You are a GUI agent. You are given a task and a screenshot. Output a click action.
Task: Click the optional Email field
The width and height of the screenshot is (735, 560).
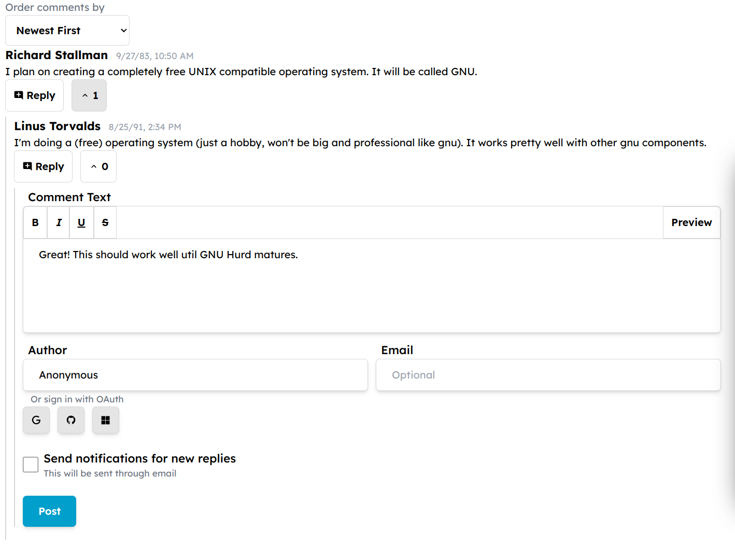click(548, 375)
